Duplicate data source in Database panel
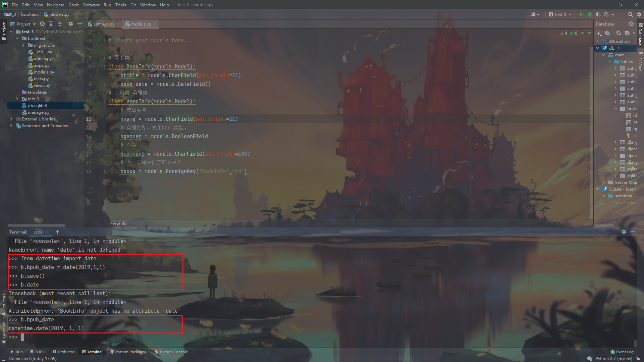The width and height of the screenshot is (644, 362). (607, 33)
